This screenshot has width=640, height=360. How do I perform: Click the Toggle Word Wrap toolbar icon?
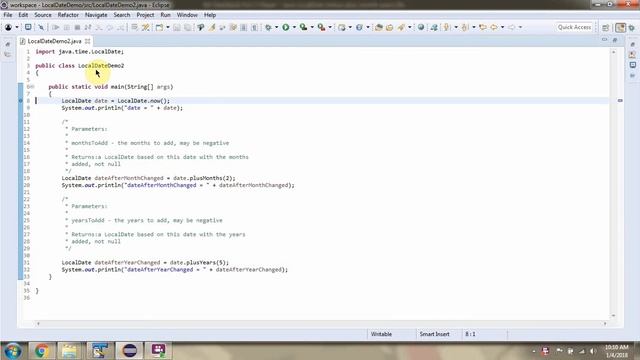(x=134, y=27)
